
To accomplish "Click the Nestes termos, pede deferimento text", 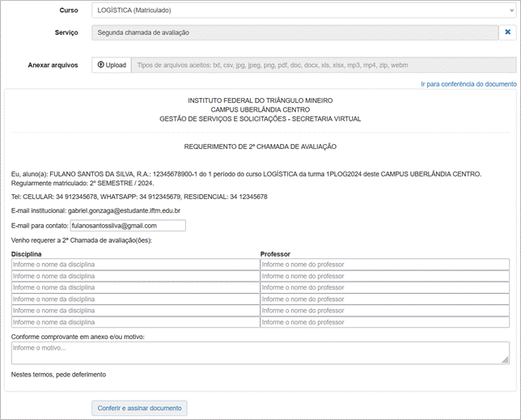I will pos(58,375).
